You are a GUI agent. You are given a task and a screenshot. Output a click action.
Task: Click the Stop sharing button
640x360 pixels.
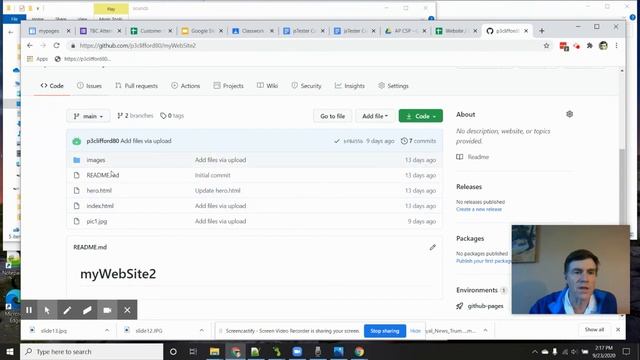[384, 331]
